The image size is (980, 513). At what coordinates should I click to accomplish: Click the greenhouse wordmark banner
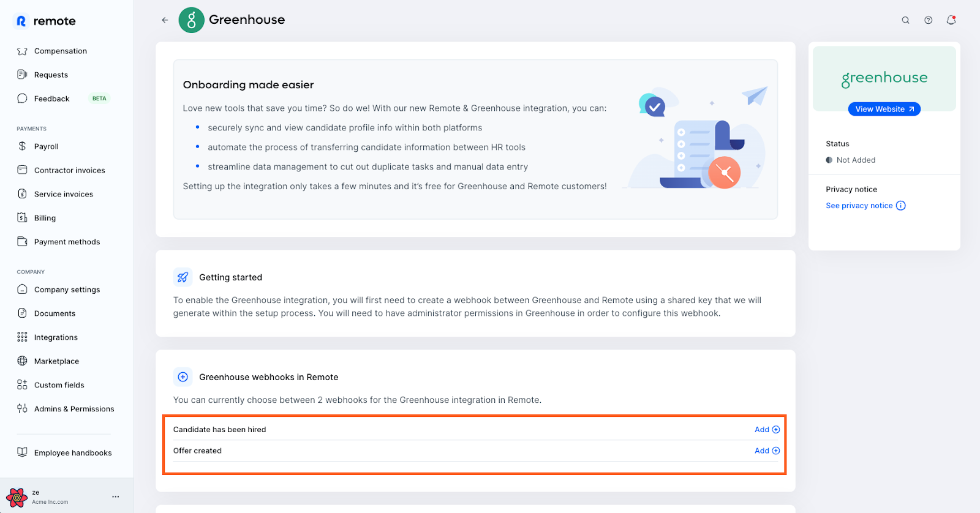[x=884, y=78]
